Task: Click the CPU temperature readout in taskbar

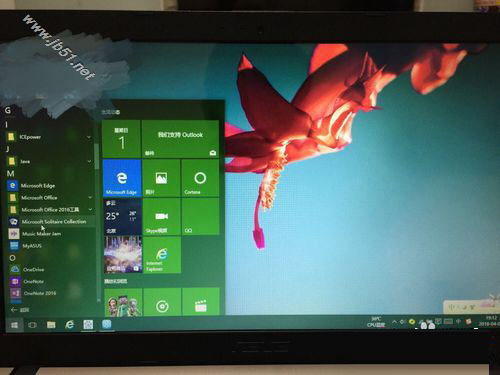Action: click(376, 322)
